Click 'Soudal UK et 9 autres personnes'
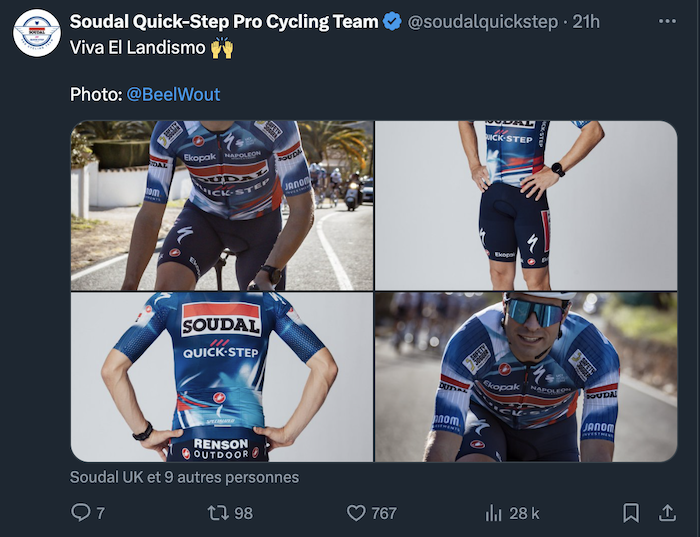This screenshot has width=700, height=537. 184,477
